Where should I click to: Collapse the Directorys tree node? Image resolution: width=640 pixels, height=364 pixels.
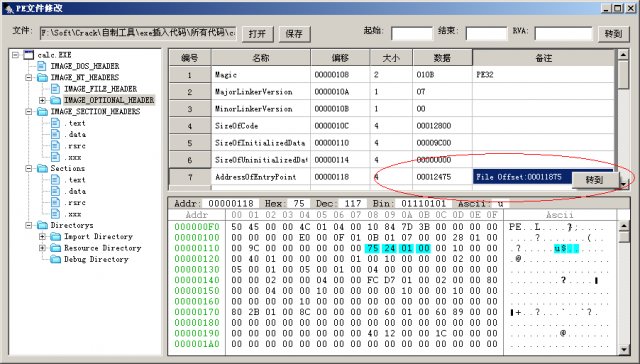(29, 225)
